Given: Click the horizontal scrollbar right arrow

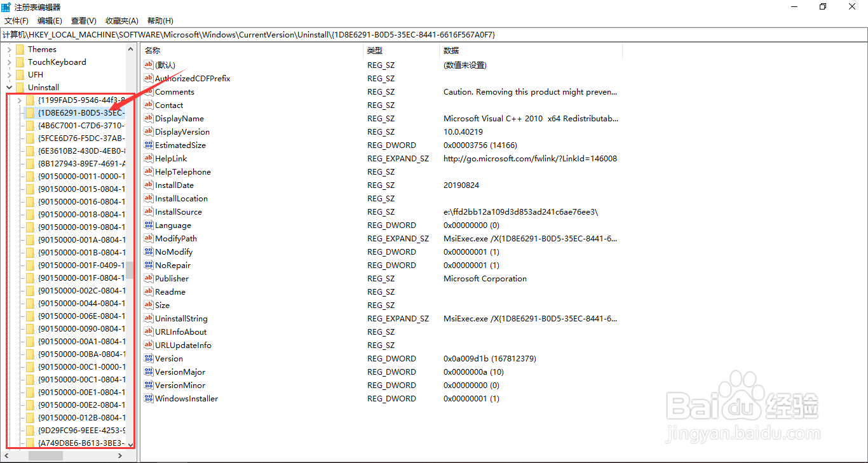Looking at the screenshot, I should pos(121,456).
